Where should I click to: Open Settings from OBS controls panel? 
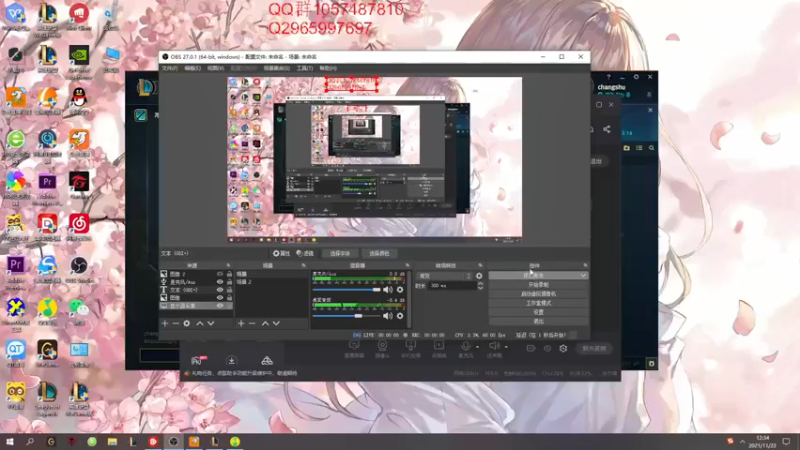[x=538, y=312]
